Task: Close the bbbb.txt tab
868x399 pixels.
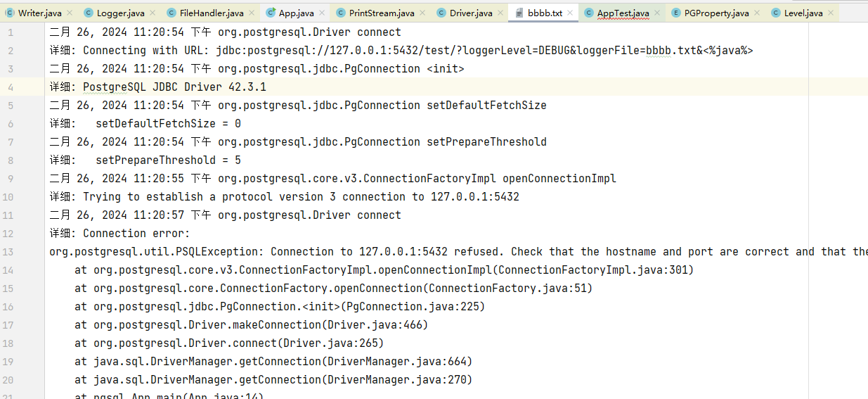Action: point(570,13)
